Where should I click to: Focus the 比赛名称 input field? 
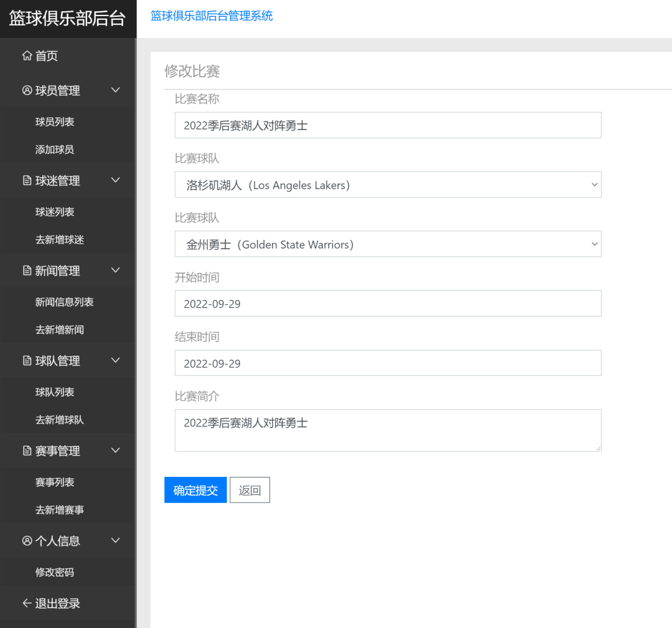point(388,125)
